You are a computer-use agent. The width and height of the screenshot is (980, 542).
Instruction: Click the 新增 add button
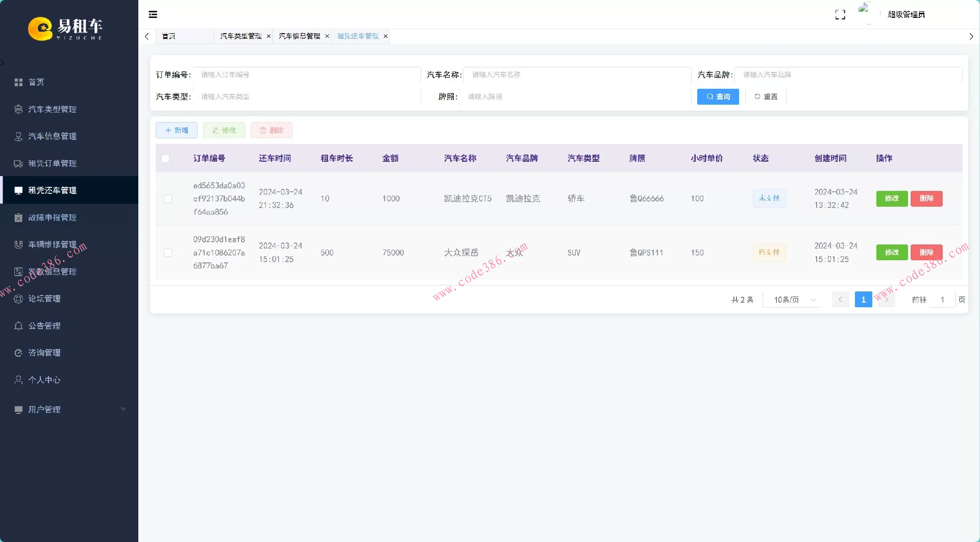coord(176,130)
